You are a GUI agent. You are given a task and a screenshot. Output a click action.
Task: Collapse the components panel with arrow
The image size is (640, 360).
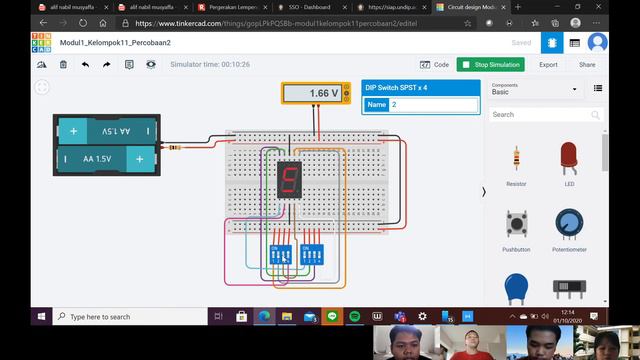click(x=484, y=192)
